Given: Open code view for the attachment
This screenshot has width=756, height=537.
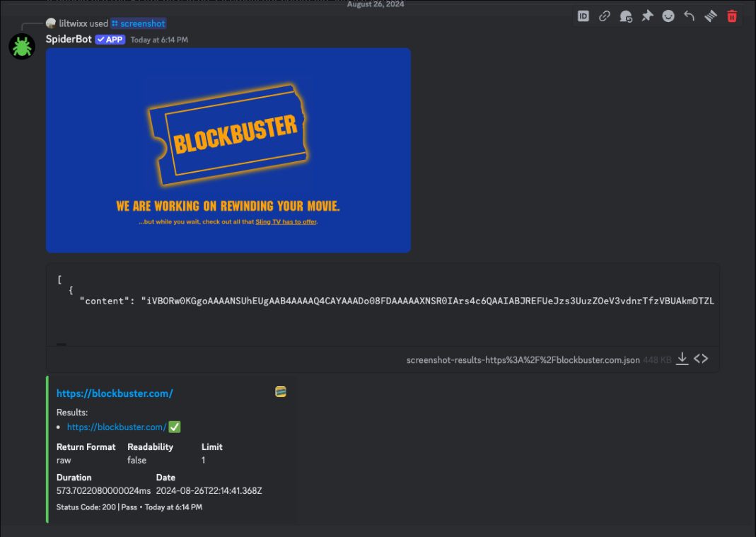Looking at the screenshot, I should (x=700, y=359).
